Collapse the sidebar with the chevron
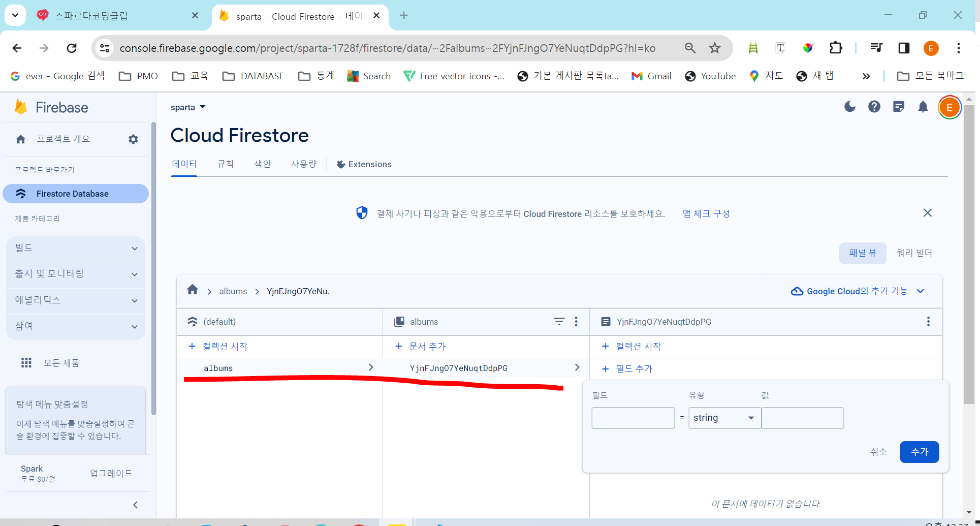The image size is (980, 526). tap(135, 505)
